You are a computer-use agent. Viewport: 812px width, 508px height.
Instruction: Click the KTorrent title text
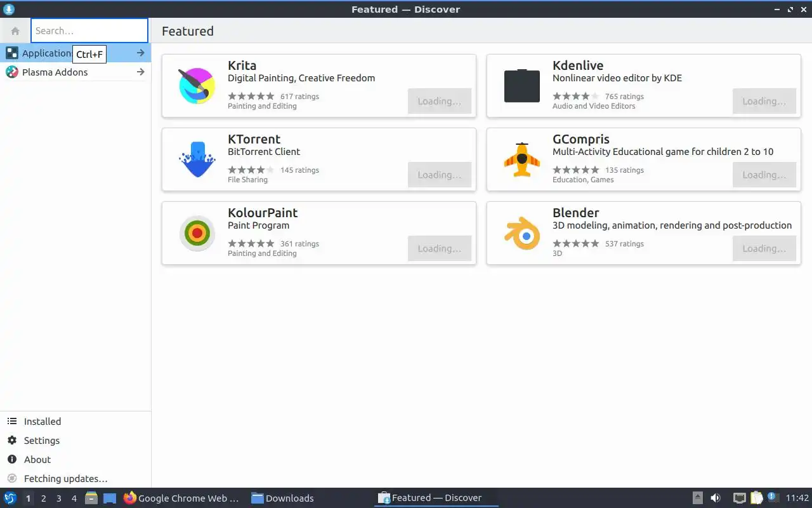coord(254,139)
